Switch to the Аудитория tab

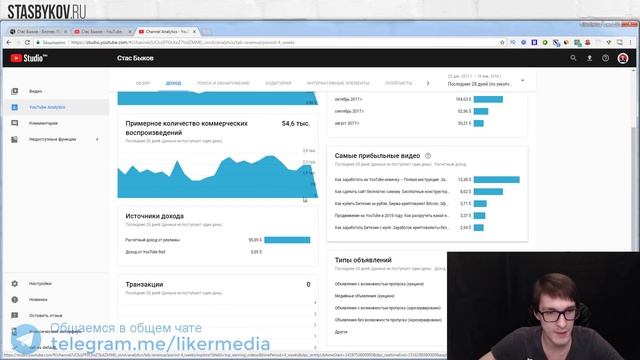[x=278, y=83]
